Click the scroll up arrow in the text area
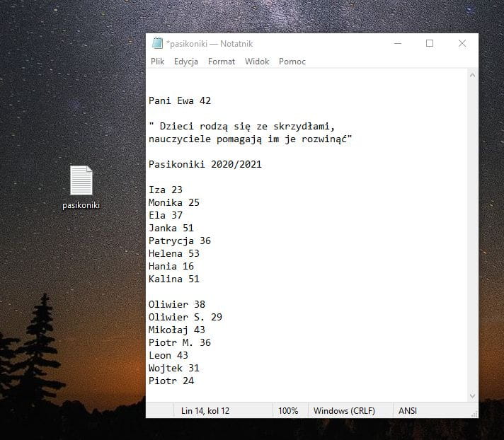Viewport: 504px width, 440px height. [x=472, y=75]
